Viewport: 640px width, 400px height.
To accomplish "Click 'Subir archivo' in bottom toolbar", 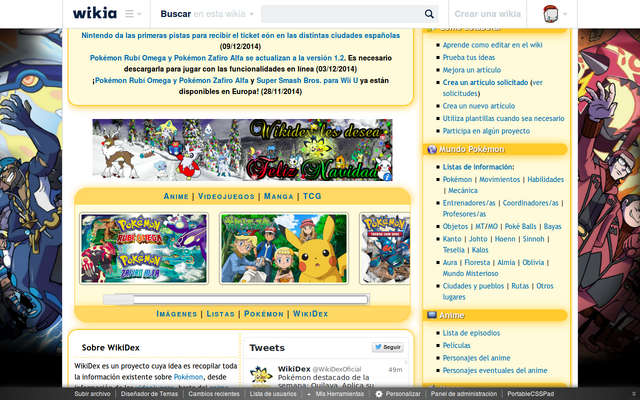I will coord(92,394).
